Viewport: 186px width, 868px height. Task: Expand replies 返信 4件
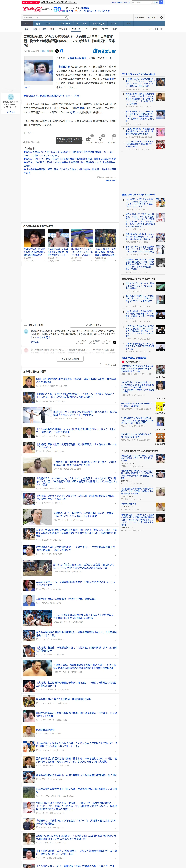[x=34, y=342]
